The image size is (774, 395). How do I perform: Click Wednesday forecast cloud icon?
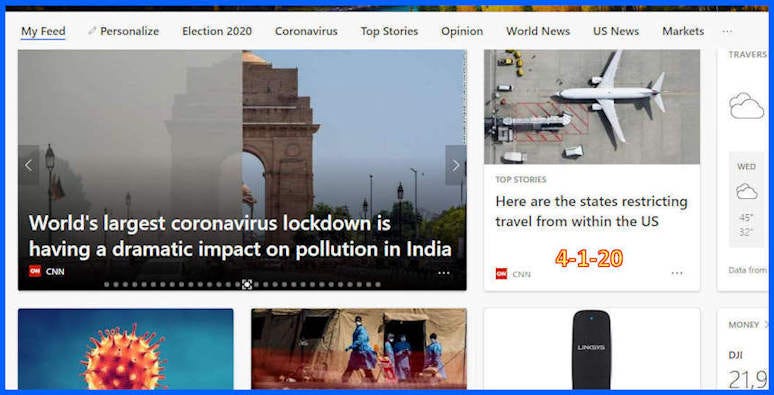point(746,191)
